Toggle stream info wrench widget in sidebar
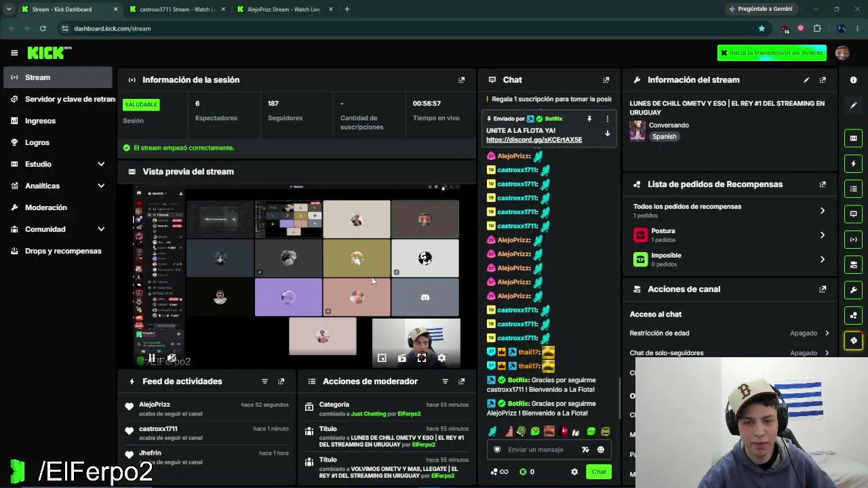Viewport: 868px width, 488px height. [x=854, y=290]
